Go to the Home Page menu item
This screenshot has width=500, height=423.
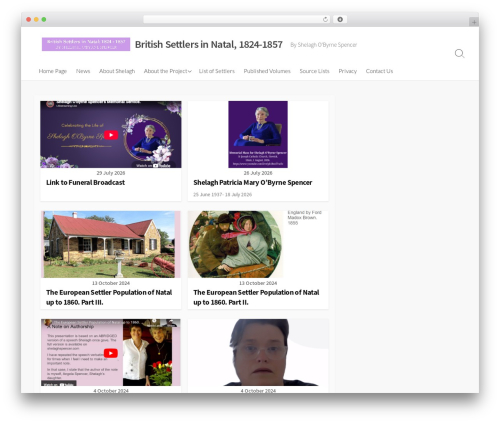(53, 71)
